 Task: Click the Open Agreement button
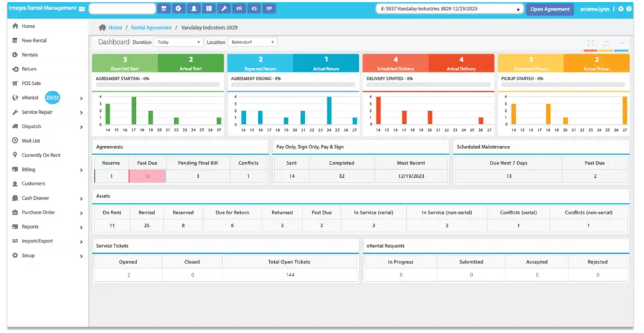[550, 9]
